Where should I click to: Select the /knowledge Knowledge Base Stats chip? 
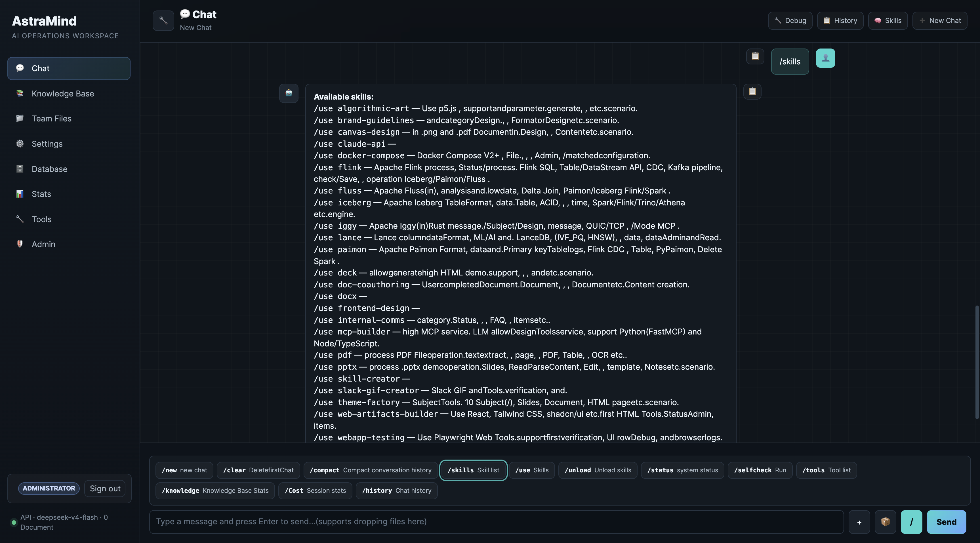pyautogui.click(x=215, y=491)
